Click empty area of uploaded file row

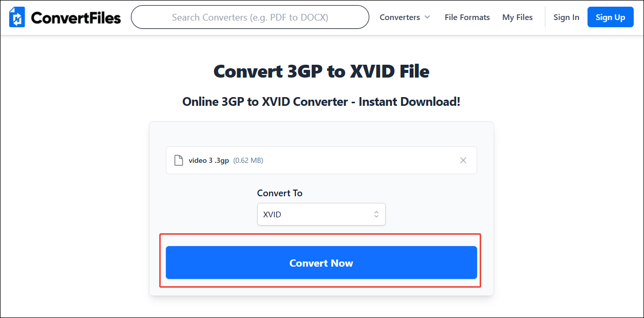tap(359, 160)
